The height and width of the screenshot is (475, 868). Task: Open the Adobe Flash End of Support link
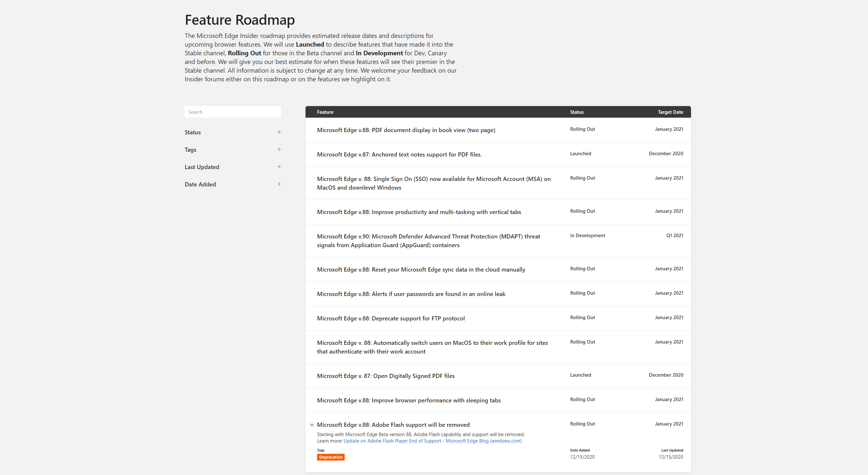tap(432, 441)
